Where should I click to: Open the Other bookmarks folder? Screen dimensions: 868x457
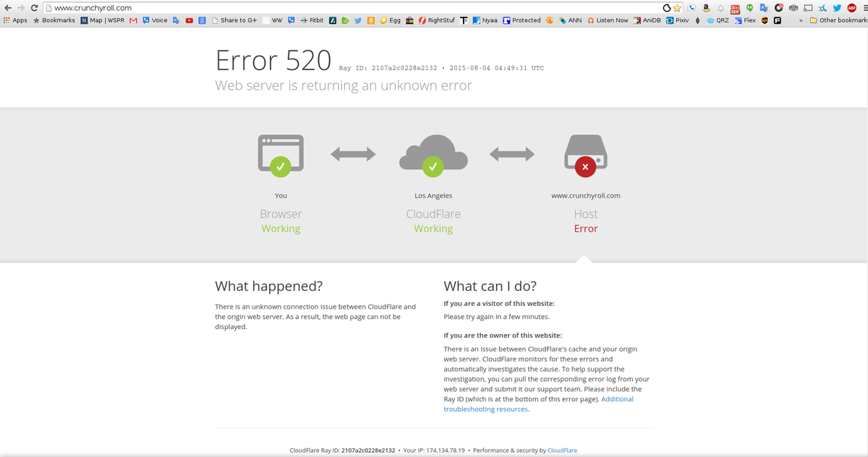pos(838,20)
